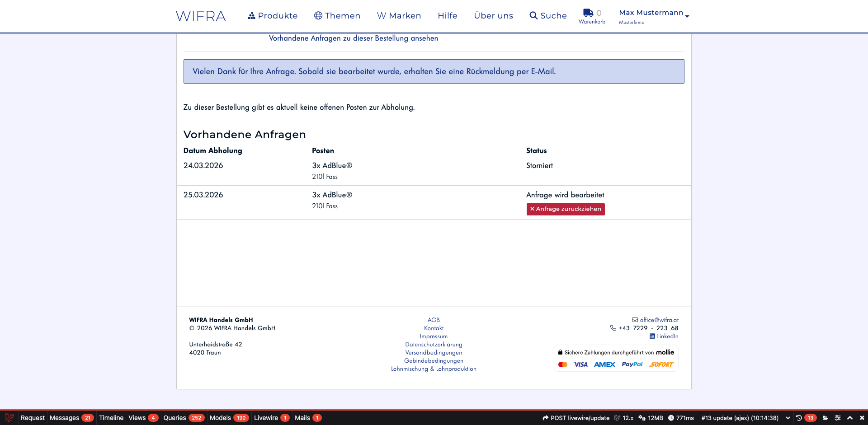Open the Produkte menu
The image size is (868, 425).
click(273, 16)
